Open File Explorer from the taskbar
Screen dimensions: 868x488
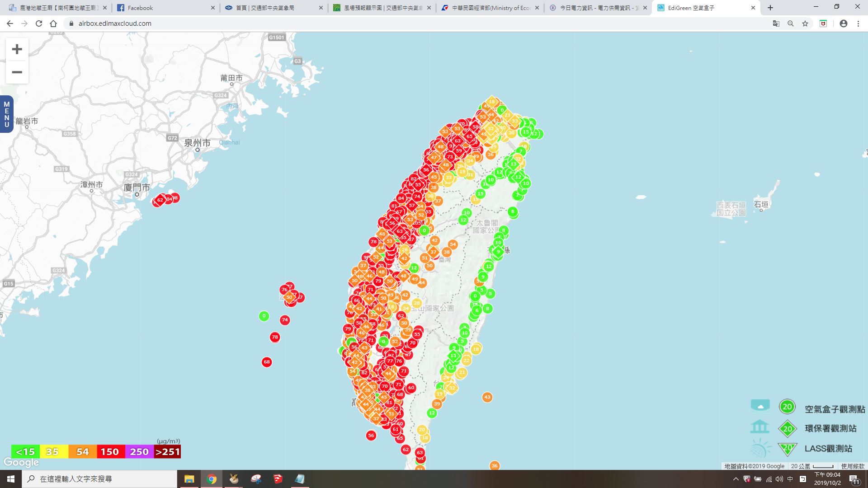(189, 479)
